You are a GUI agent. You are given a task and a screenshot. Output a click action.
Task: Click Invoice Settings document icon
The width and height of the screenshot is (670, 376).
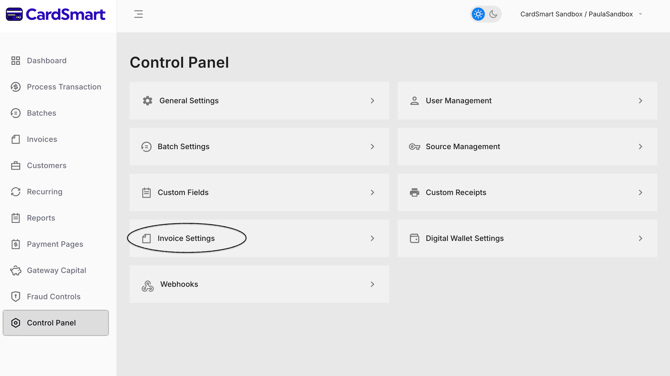click(146, 238)
